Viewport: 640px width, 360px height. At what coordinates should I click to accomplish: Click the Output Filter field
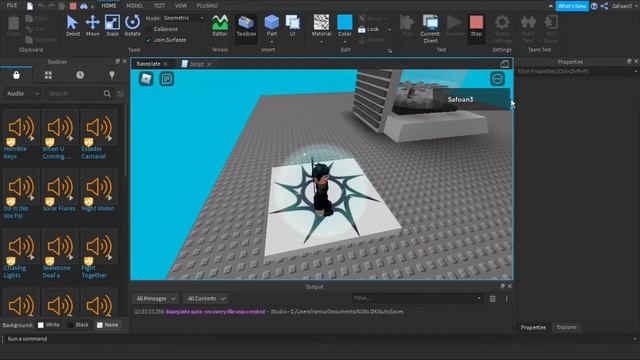[x=417, y=298]
